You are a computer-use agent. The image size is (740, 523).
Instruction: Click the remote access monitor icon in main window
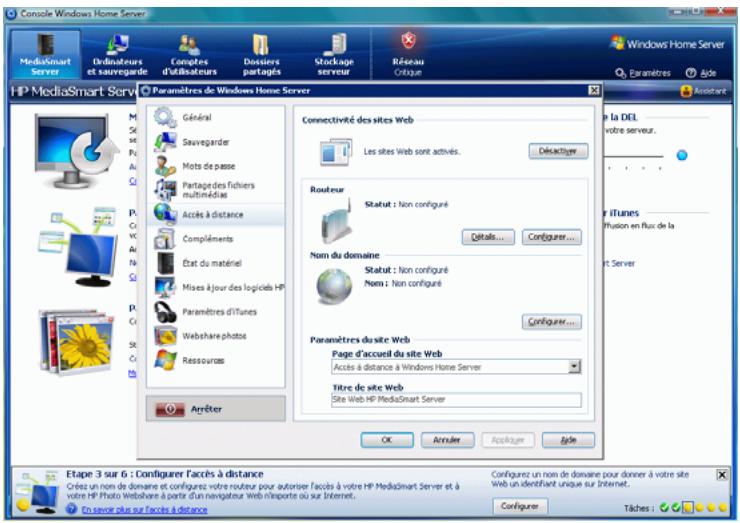(78, 247)
